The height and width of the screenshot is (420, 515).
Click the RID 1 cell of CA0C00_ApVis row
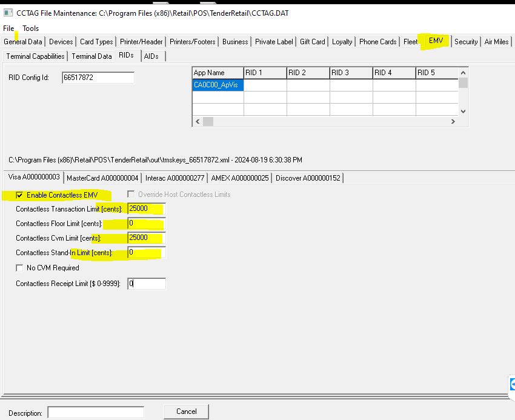click(x=265, y=85)
